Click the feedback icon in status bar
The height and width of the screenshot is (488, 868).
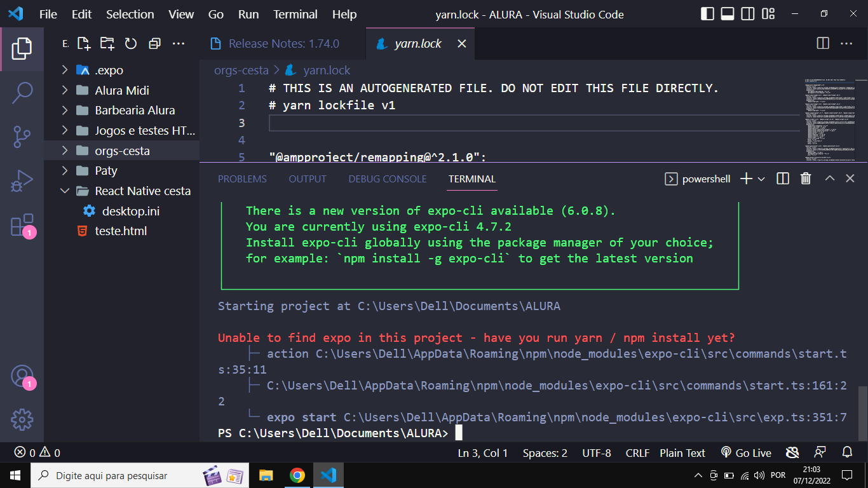820,452
